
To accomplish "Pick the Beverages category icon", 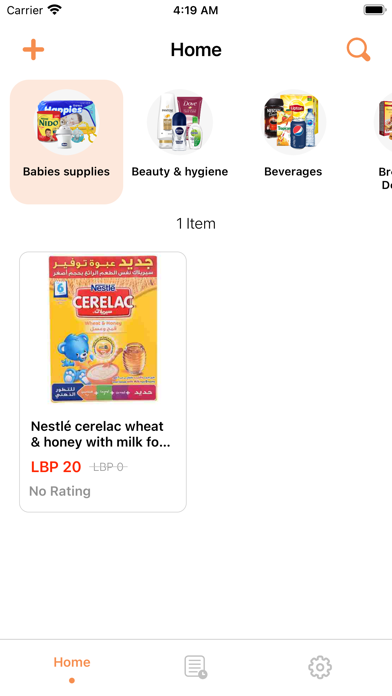I will pyautogui.click(x=293, y=122).
